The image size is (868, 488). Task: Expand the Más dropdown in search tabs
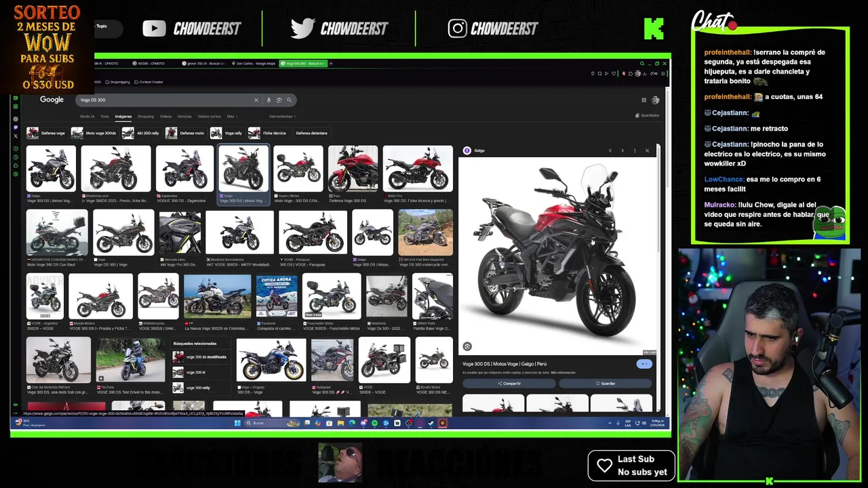coord(231,117)
